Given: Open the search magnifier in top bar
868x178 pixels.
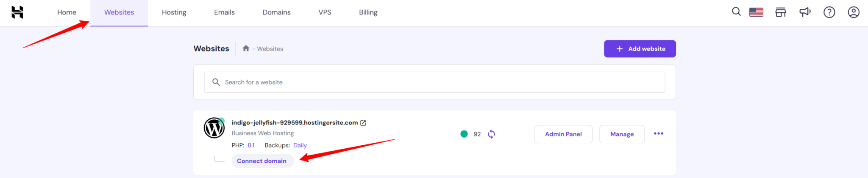Looking at the screenshot, I should pyautogui.click(x=736, y=12).
